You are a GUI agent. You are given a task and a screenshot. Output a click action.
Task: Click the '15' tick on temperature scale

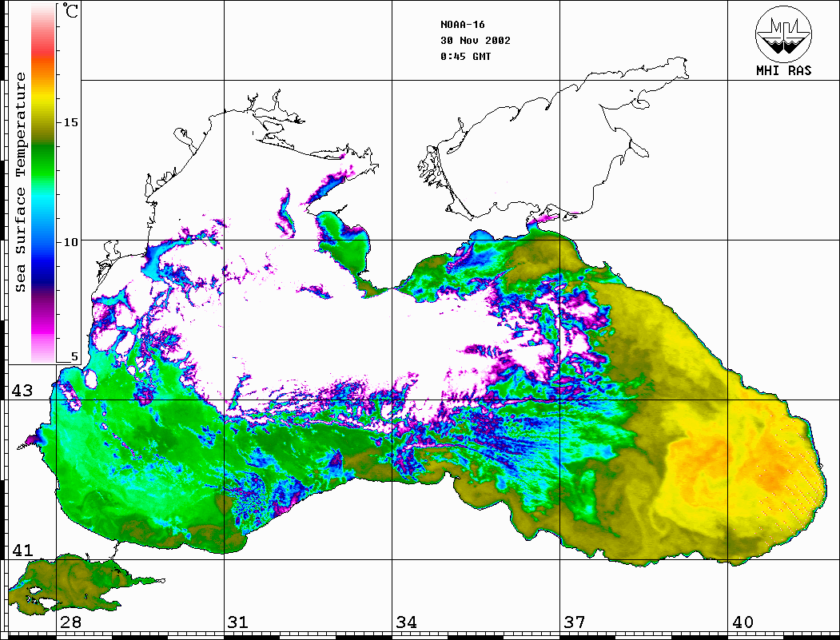point(70,122)
